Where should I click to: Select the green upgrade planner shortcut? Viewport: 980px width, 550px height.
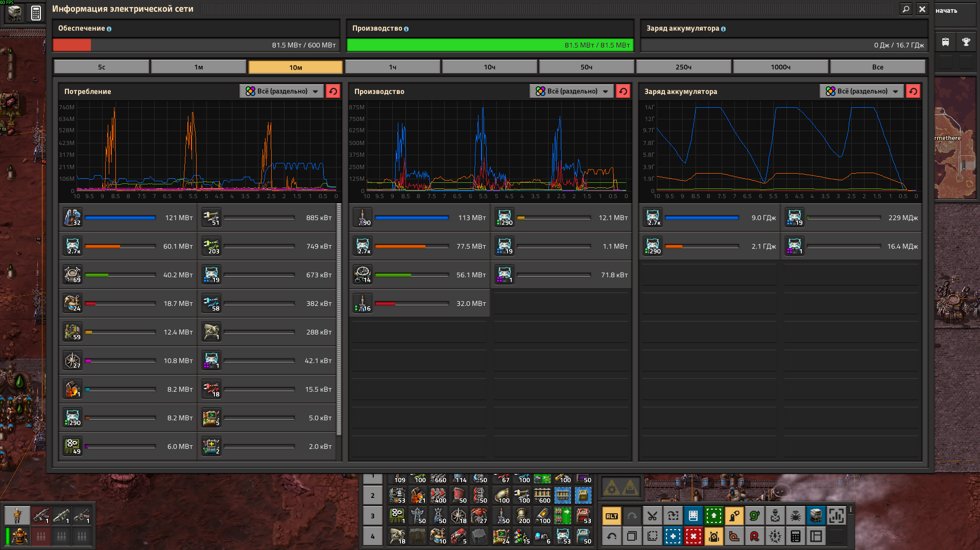[x=713, y=516]
